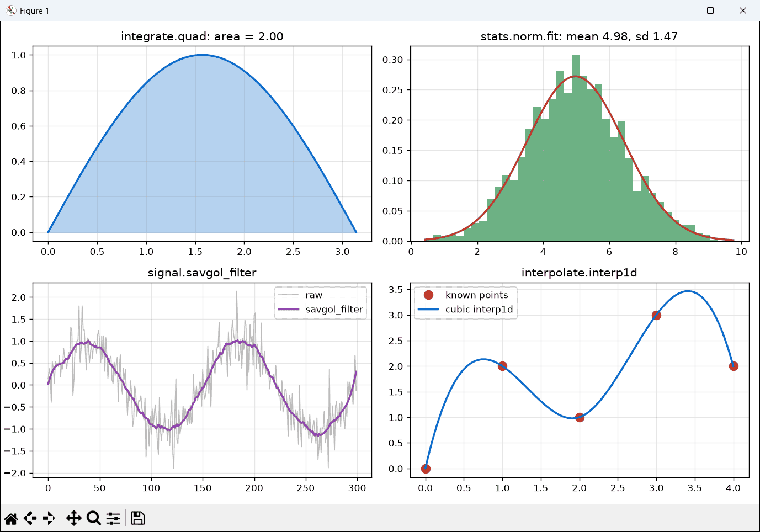Click the known point at x=1.0
Screen dimensions: 760x532
point(502,366)
